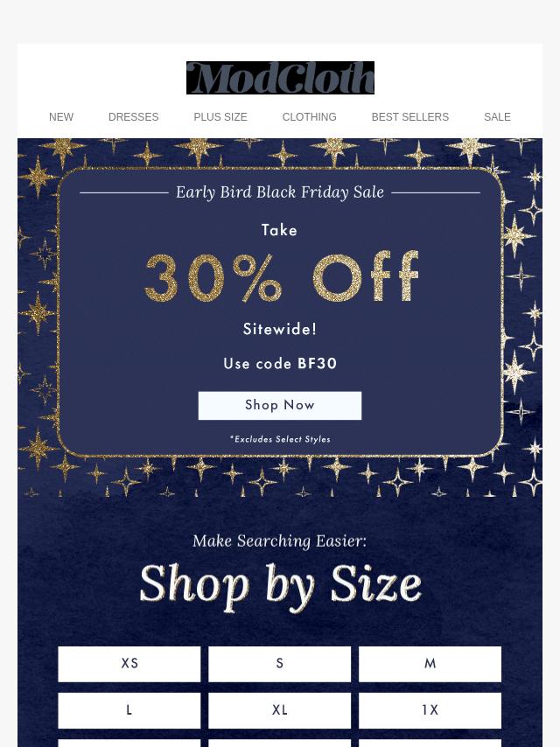Click the Use code BF30 text

[280, 364]
